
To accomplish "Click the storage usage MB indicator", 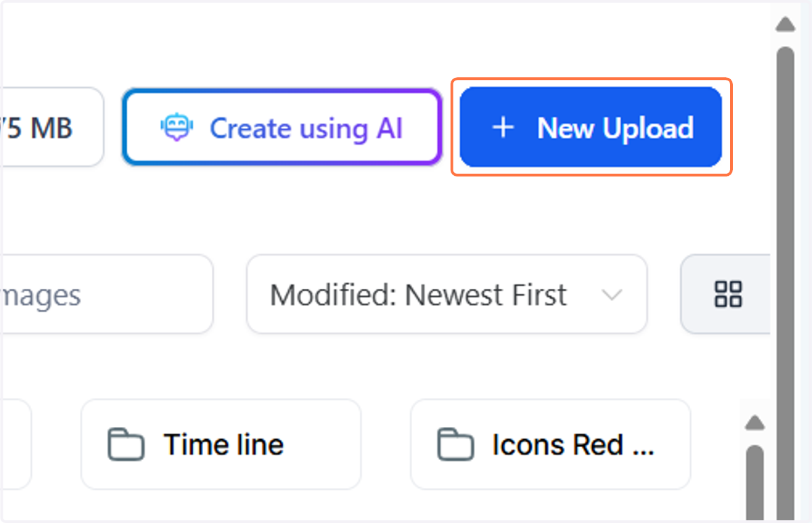I will click(52, 127).
